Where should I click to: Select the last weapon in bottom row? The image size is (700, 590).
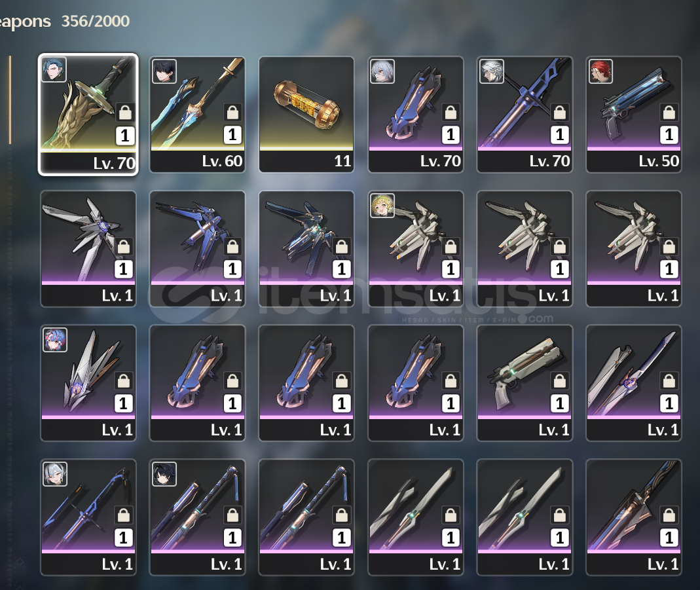pos(633,517)
